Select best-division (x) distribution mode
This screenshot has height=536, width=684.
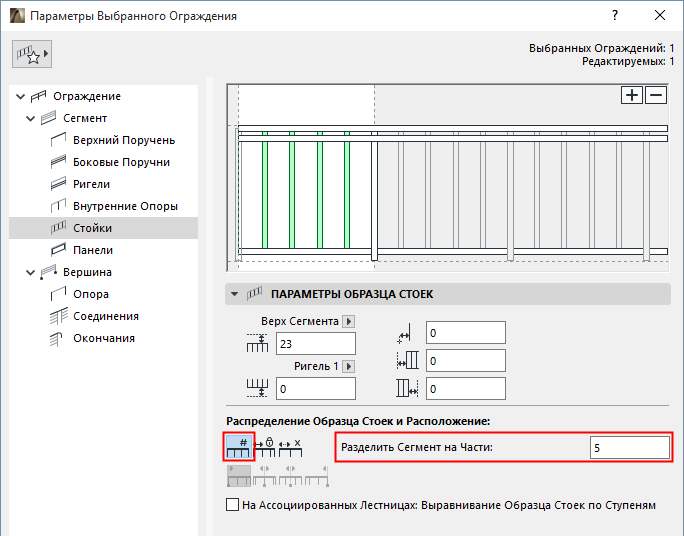tap(290, 447)
